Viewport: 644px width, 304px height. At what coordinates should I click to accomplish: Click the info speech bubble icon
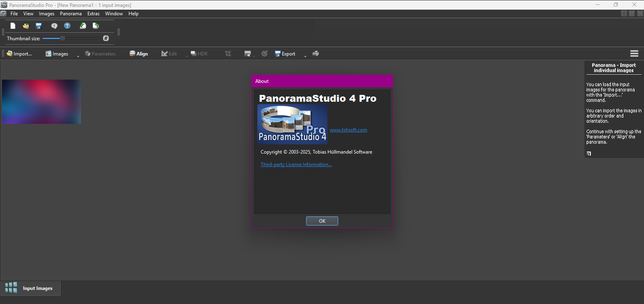tap(54, 26)
